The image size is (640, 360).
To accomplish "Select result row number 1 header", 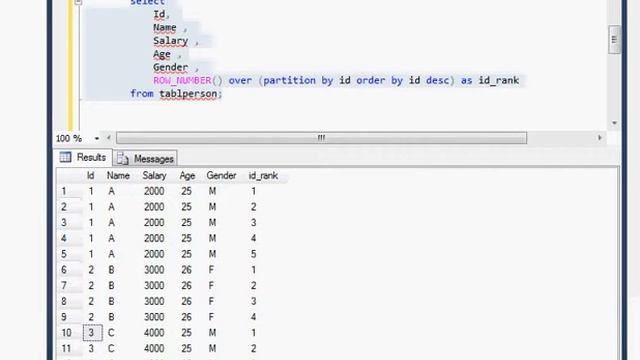I will point(69,191).
